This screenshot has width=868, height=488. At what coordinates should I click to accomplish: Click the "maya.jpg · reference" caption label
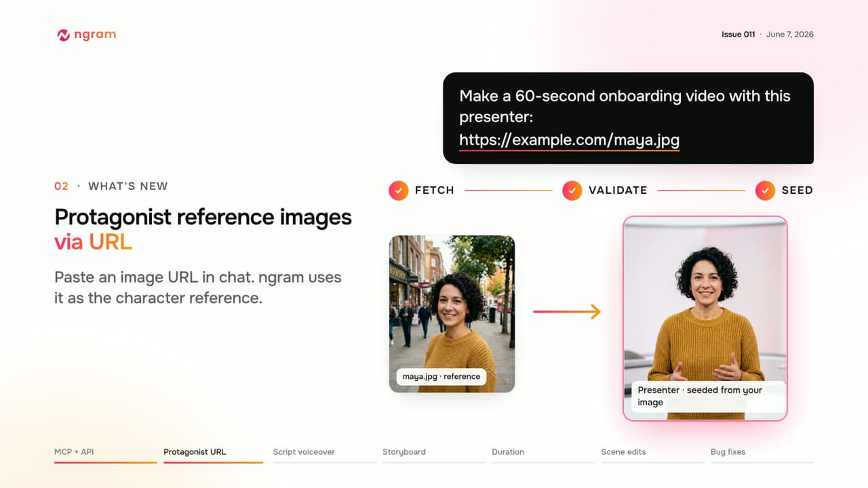[x=441, y=377]
